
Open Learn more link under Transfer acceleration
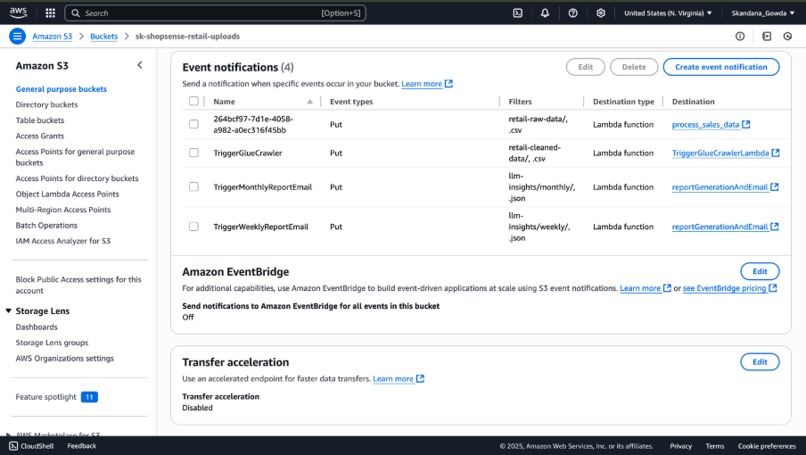tap(393, 379)
